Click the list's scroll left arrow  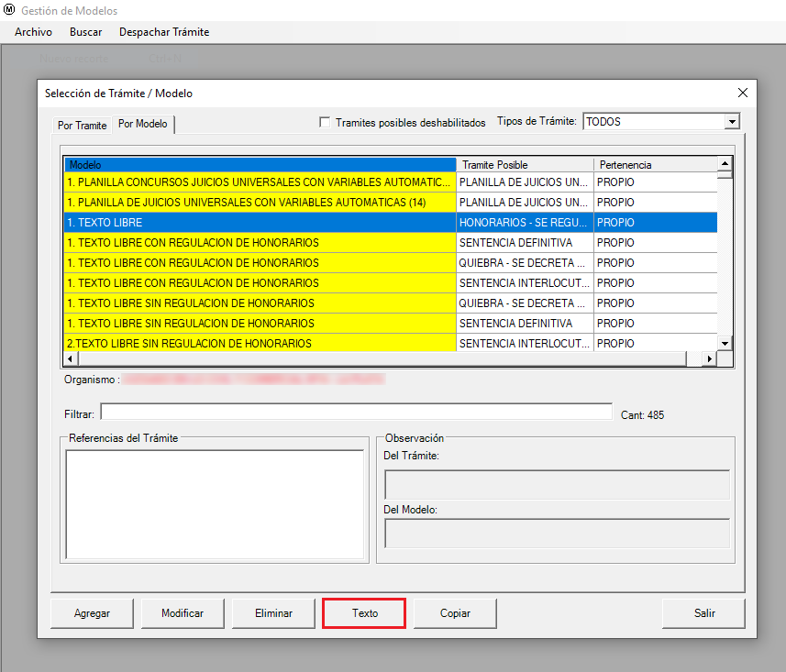click(x=71, y=358)
